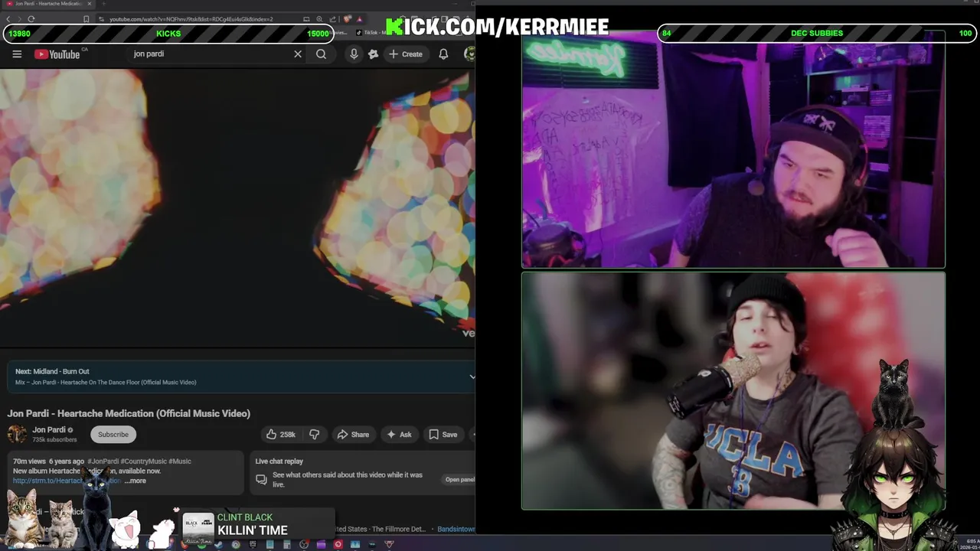Close the Jon Pardi browser tab

(90, 4)
